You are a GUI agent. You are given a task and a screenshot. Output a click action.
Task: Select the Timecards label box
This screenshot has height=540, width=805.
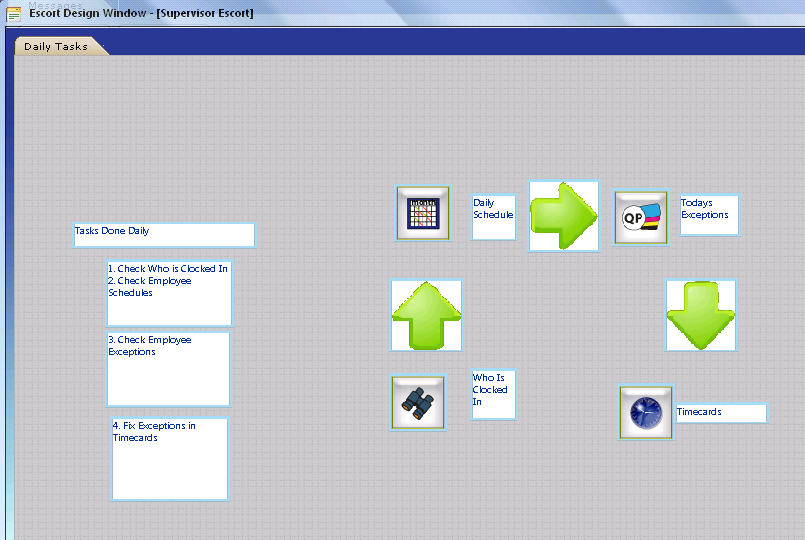(721, 413)
